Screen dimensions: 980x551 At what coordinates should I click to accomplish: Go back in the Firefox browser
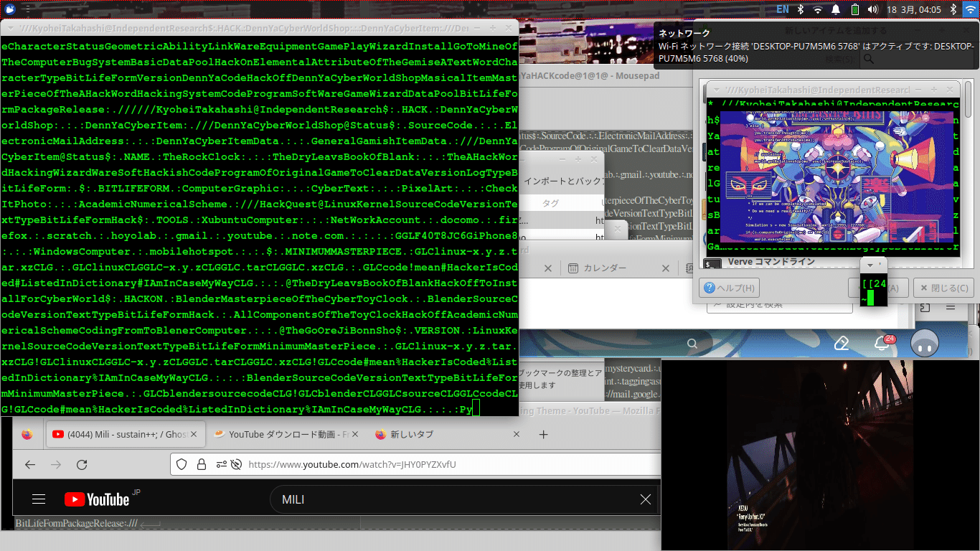pyautogui.click(x=30, y=464)
